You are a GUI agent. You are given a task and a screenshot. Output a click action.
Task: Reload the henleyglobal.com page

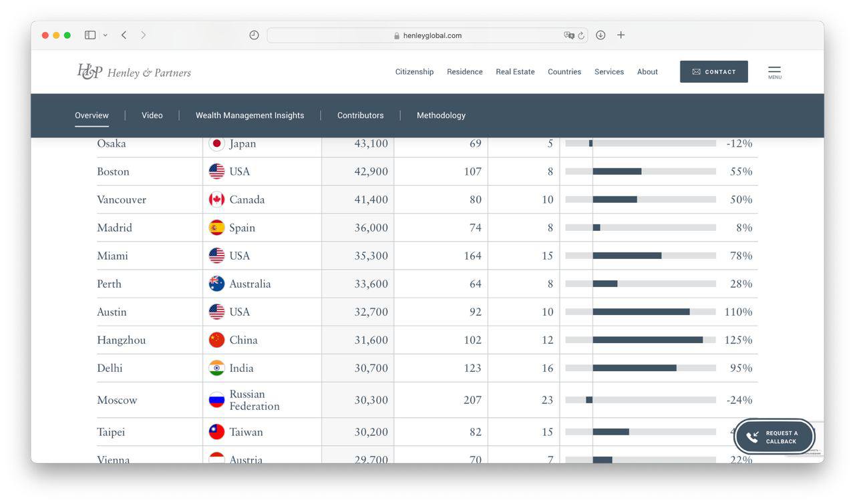pyautogui.click(x=581, y=35)
